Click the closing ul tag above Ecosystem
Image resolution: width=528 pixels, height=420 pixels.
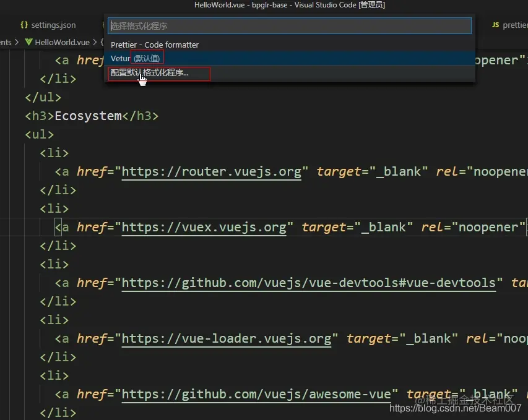43,98
